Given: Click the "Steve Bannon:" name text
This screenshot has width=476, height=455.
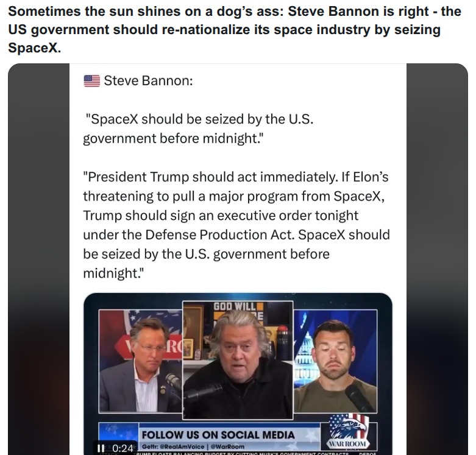Looking at the screenshot, I should pos(148,80).
